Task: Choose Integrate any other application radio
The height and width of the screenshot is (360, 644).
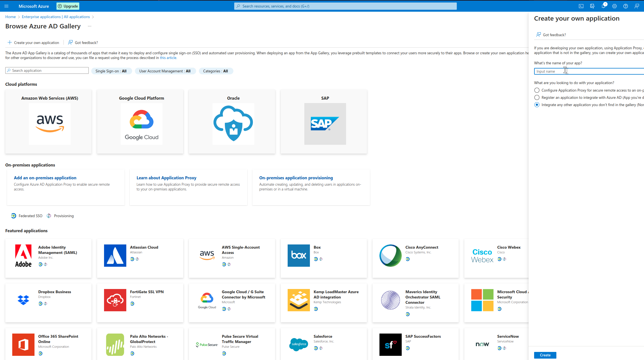Action: (537, 105)
